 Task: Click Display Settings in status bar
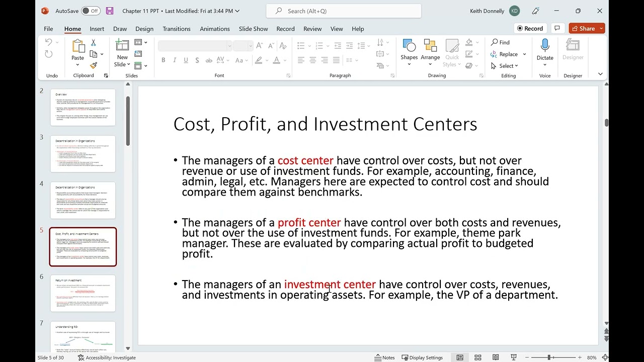[422, 357]
